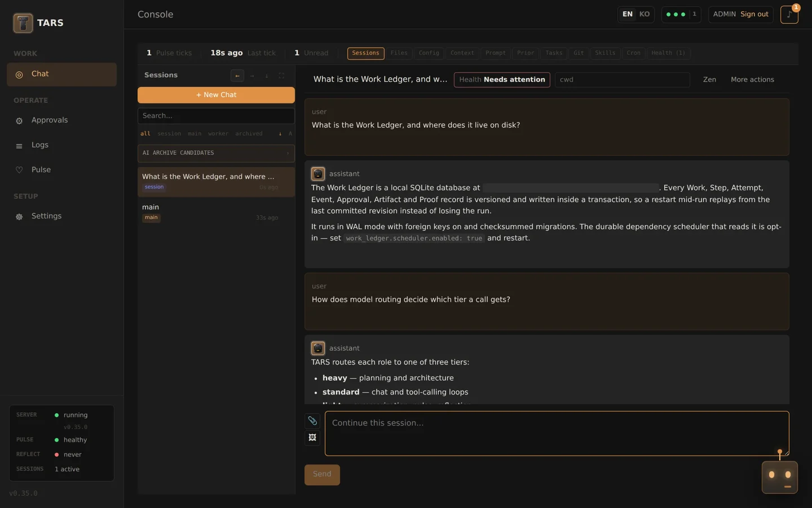This screenshot has height=508, width=812.
Task: Switch language to KO
Action: (x=645, y=14)
